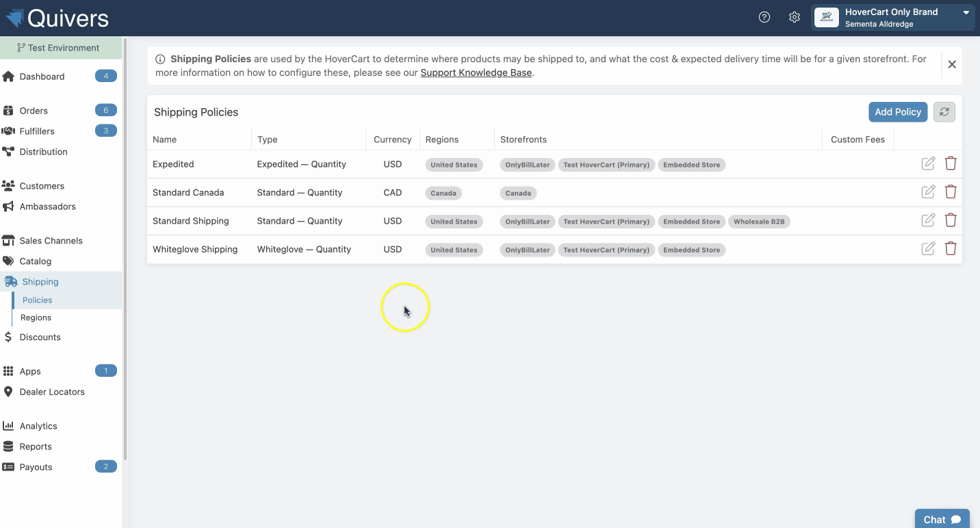The image size is (980, 528).
Task: Edit the Standard Shipping policy
Action: (928, 220)
